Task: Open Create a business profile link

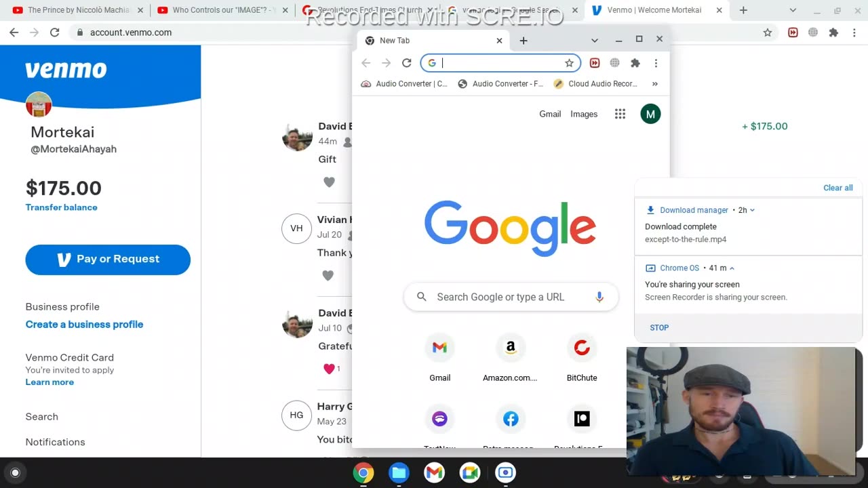Action: 84,325
